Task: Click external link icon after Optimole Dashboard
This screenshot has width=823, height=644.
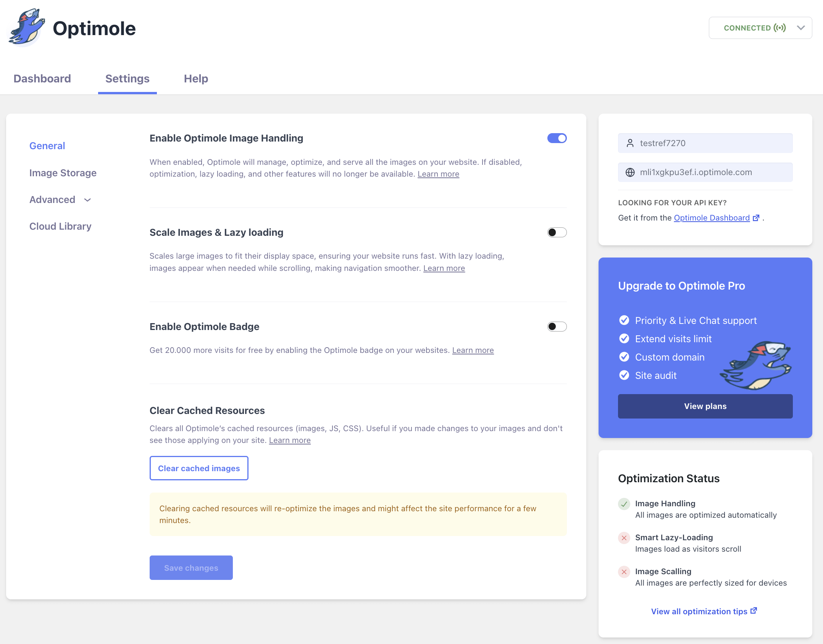Action: click(756, 218)
